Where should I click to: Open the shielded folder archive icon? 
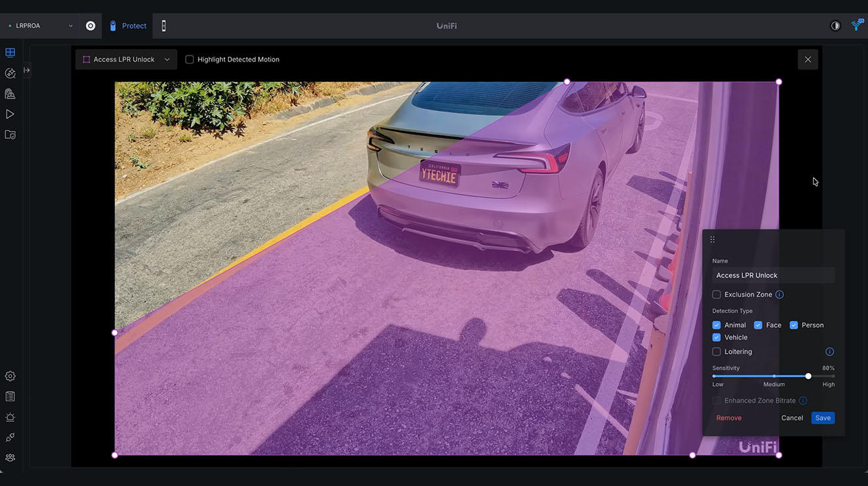coord(10,134)
